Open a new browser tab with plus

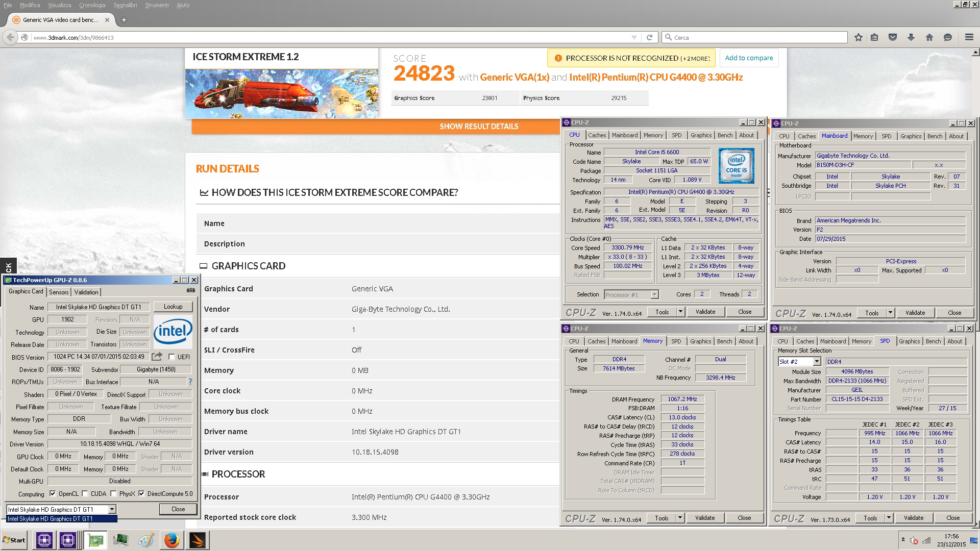click(x=124, y=20)
